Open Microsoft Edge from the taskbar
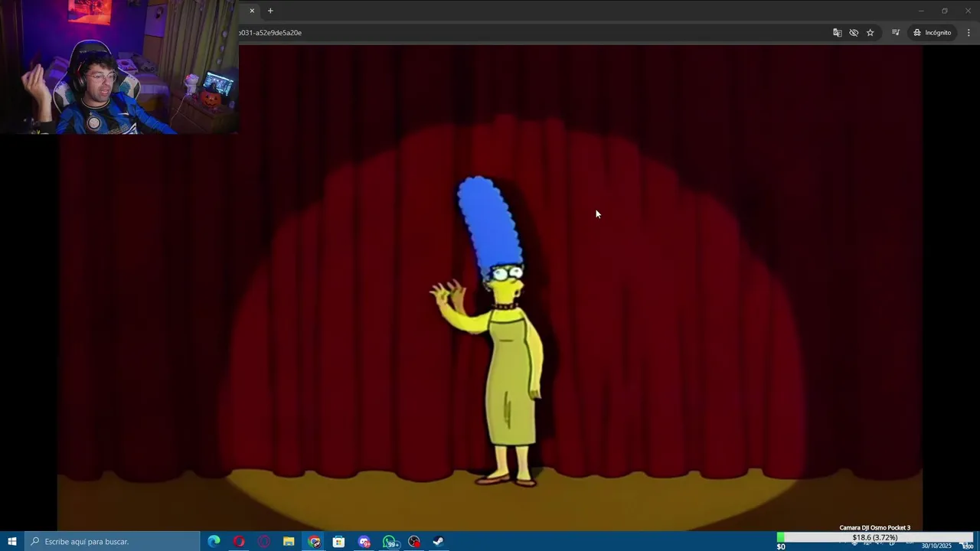This screenshot has height=551, width=980. pyautogui.click(x=214, y=541)
